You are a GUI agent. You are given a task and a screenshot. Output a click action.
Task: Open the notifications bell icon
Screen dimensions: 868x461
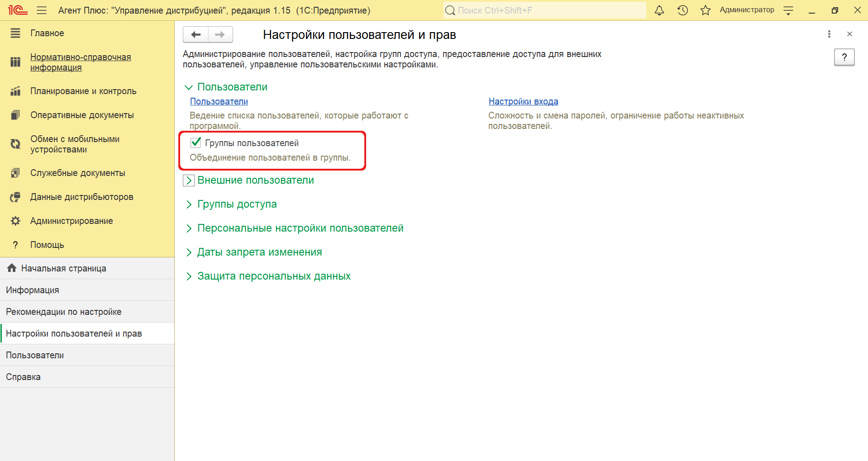pos(659,10)
